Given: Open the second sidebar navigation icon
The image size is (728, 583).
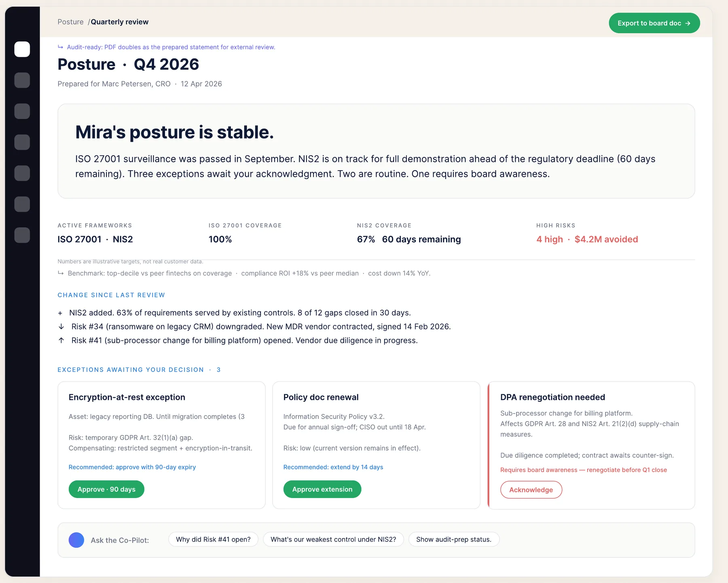Looking at the screenshot, I should 22,80.
